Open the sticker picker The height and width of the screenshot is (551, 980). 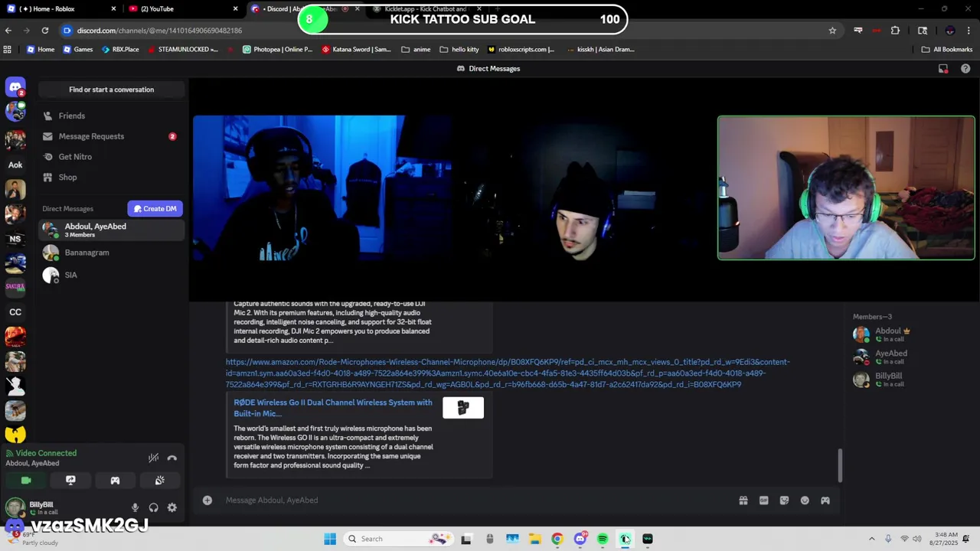coord(784,500)
